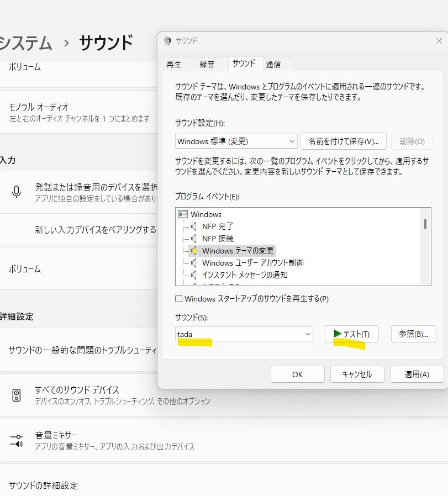
Task: Click the システム breadcrumb link
Action: (x=25, y=43)
